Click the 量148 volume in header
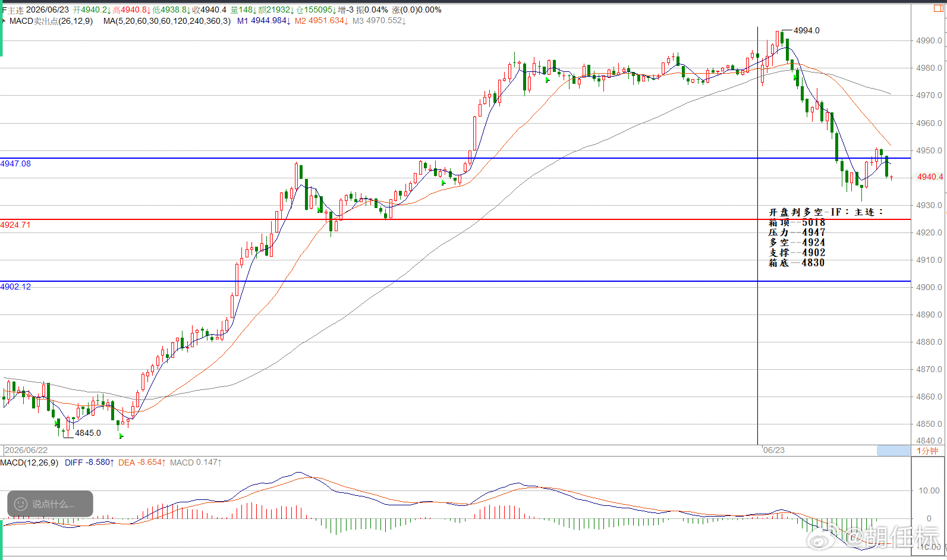The height and width of the screenshot is (560, 947). [244, 10]
